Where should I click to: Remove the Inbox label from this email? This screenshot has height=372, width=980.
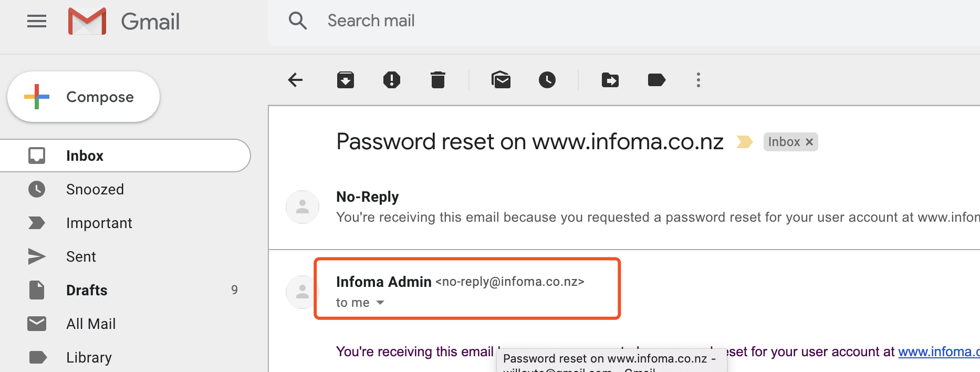pyautogui.click(x=809, y=142)
